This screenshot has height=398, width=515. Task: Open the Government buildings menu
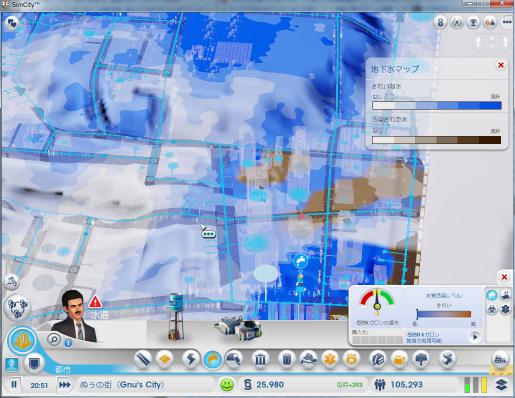[260, 360]
